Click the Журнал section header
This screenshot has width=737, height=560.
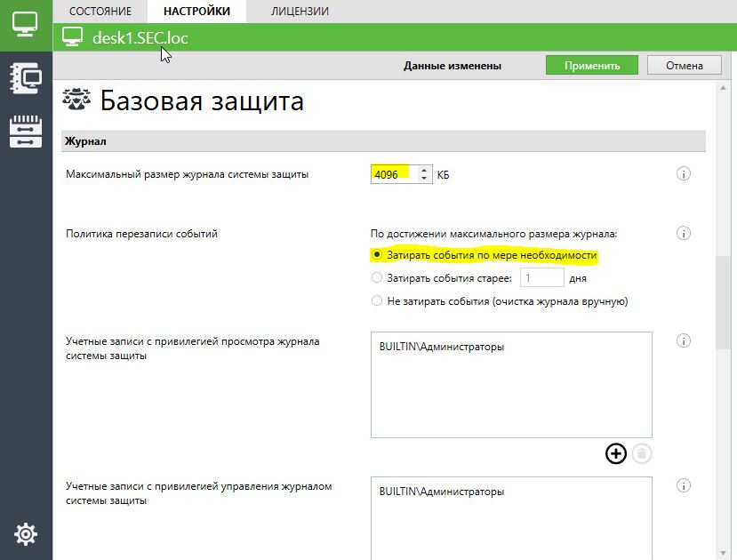[383, 141]
